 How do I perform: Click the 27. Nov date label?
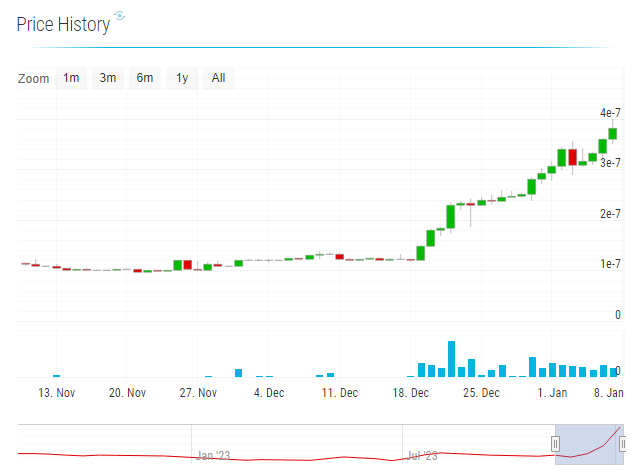click(198, 393)
